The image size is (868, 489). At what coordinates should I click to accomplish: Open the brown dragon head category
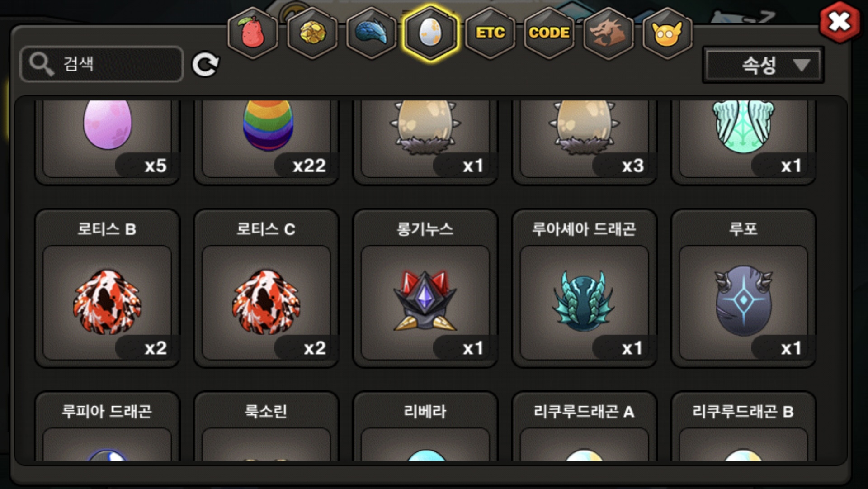609,33
